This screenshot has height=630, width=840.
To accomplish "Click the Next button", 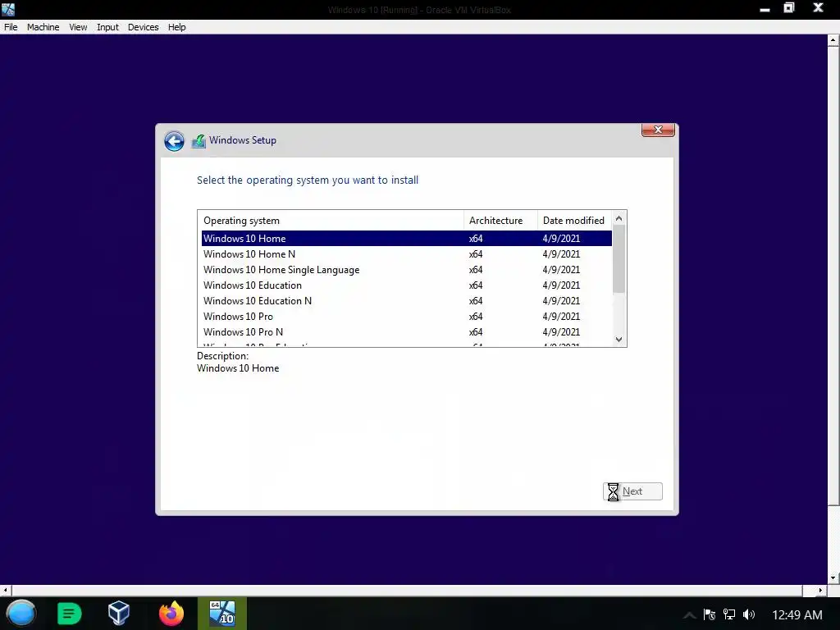I will [632, 491].
